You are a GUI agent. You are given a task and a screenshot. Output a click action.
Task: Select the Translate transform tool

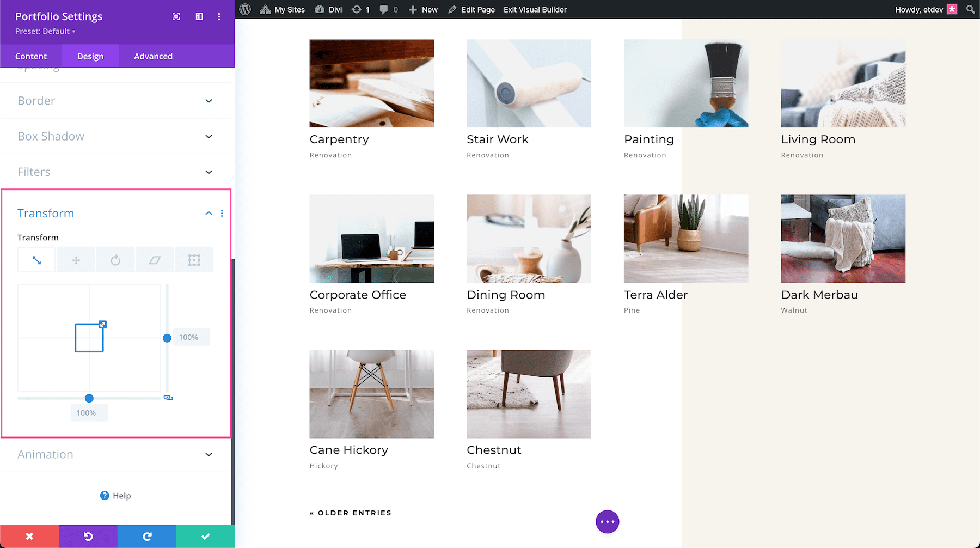76,259
